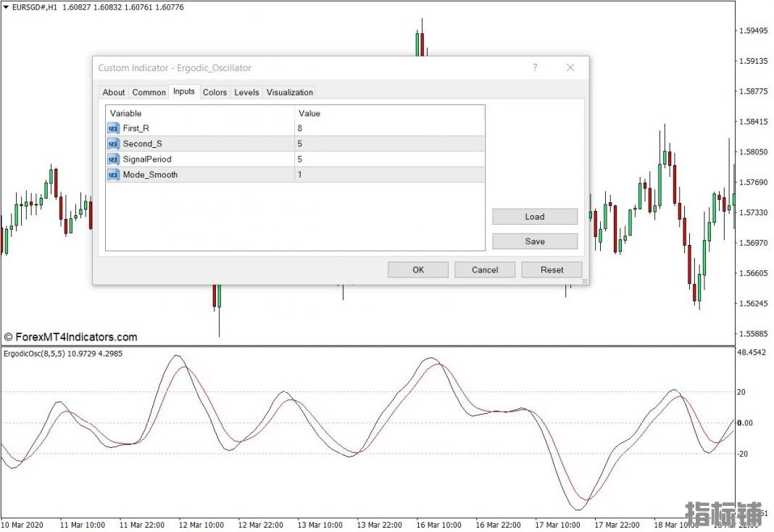Click the EURSGD#,H1 chart title

click(35, 7)
